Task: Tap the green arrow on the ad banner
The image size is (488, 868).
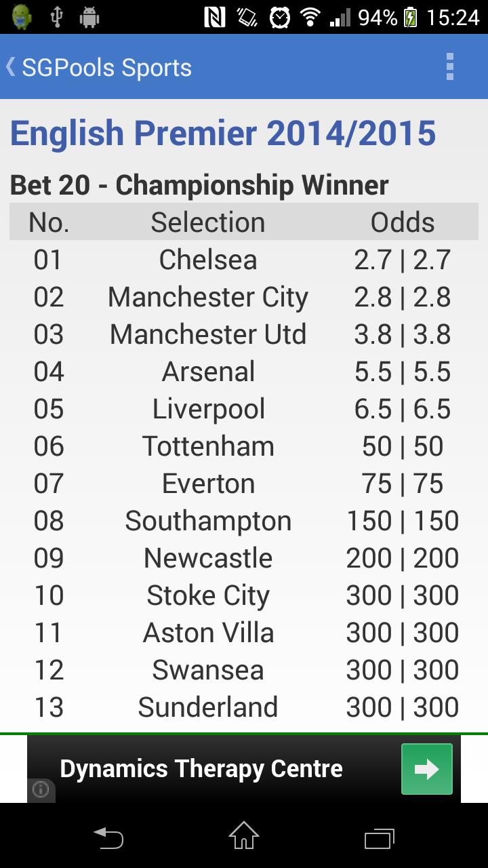Action: [x=426, y=768]
